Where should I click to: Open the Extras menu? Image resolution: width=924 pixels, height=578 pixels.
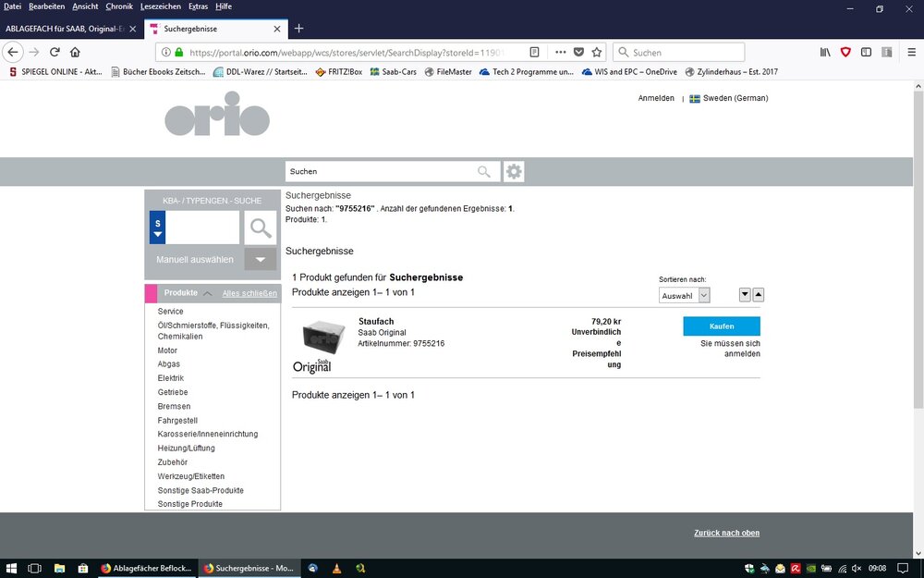tap(198, 6)
